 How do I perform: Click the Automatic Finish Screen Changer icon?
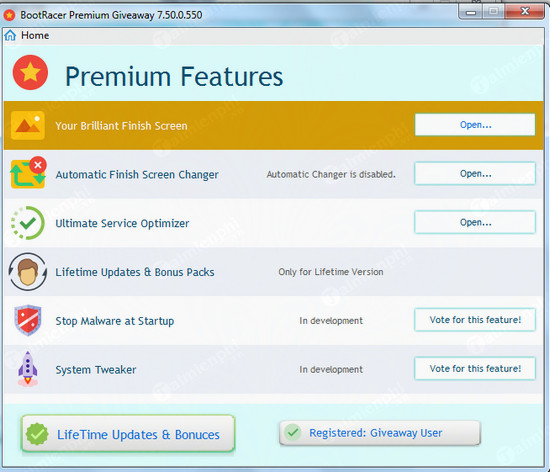pos(28,173)
